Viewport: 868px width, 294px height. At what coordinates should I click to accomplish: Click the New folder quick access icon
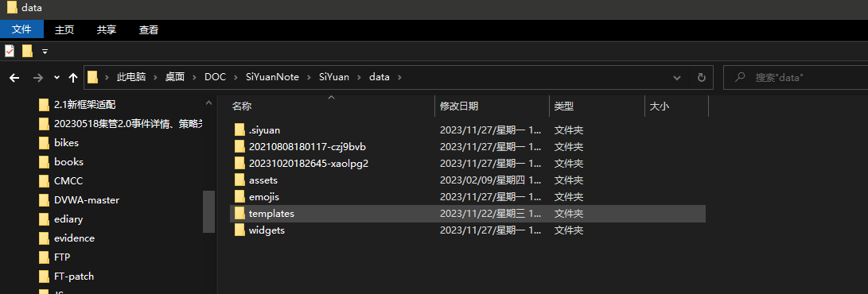[x=27, y=51]
